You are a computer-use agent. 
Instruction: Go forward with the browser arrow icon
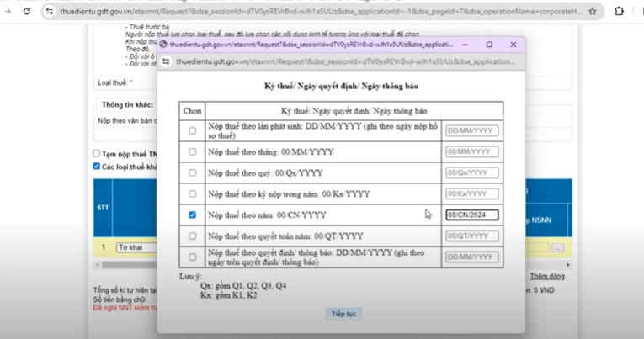pos(8,11)
